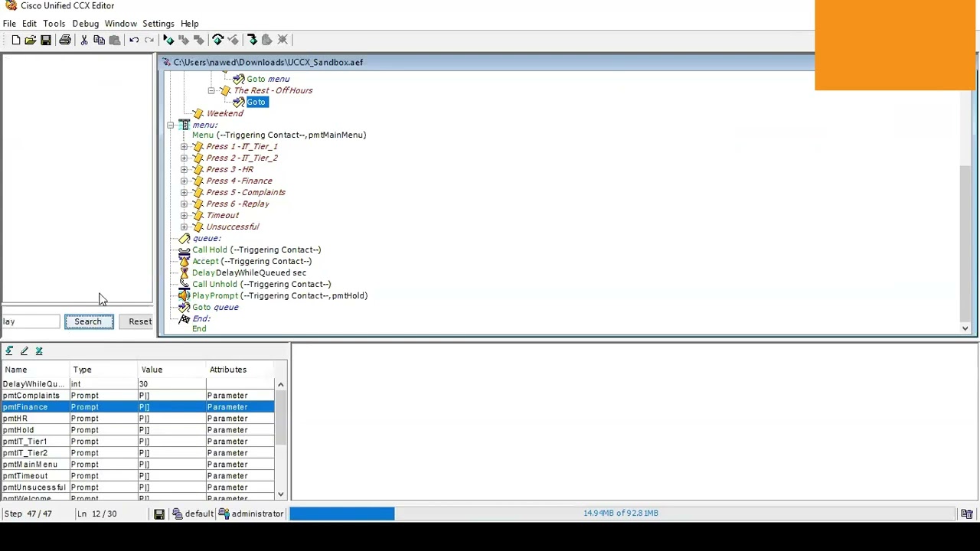This screenshot has height=551, width=980.
Task: Open the Debug menu
Action: (x=86, y=24)
